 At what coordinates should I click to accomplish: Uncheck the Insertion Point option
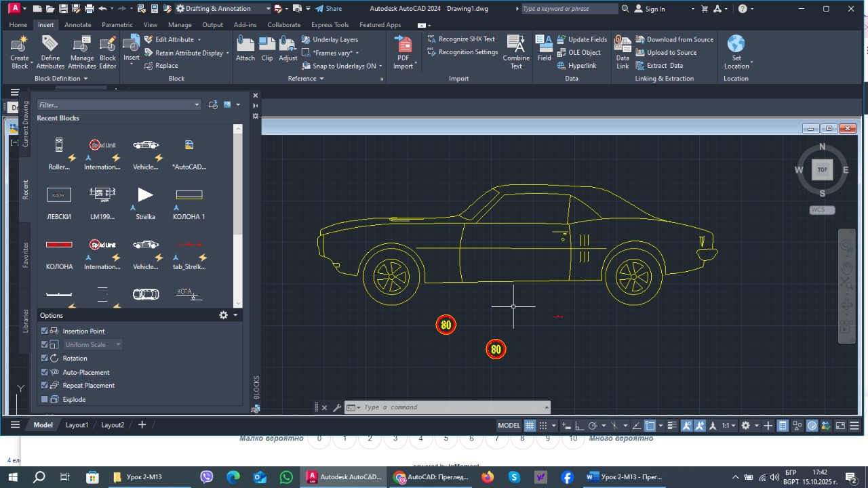(x=45, y=331)
